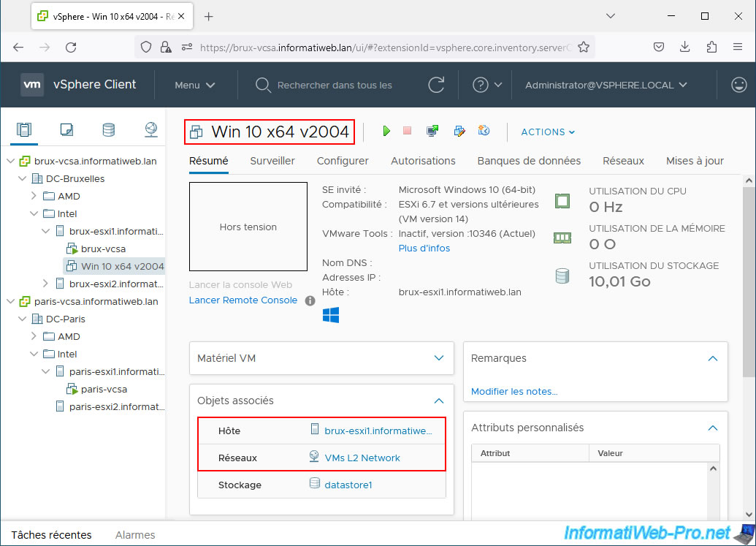Show the Tâches récentes panel

pos(52,535)
